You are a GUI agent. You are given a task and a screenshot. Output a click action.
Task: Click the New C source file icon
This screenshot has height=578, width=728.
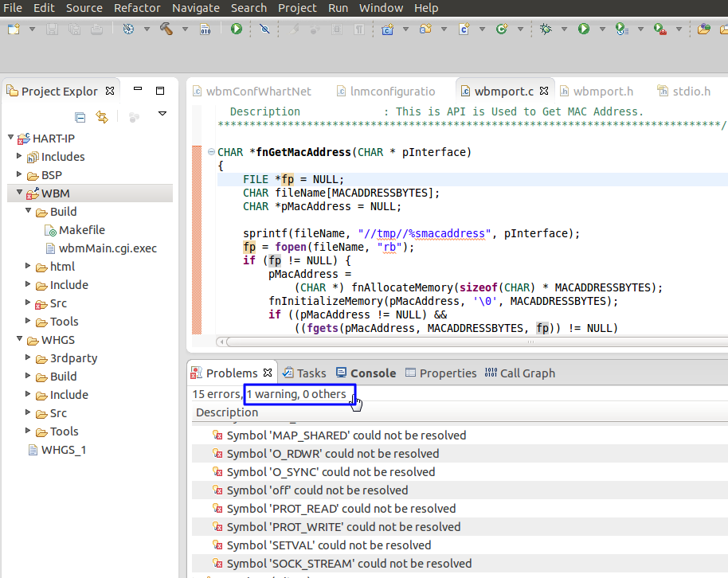464,29
